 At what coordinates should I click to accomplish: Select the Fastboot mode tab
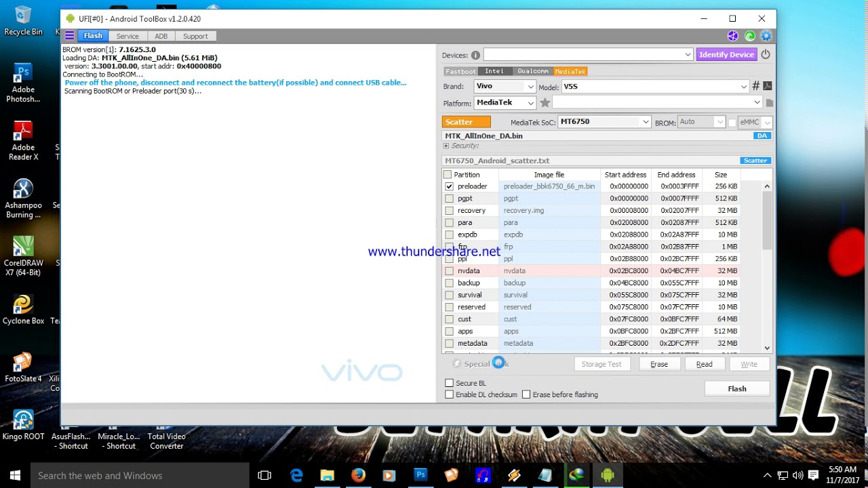tap(460, 71)
